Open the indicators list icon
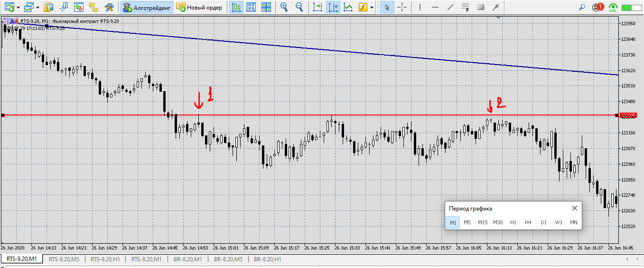The height and width of the screenshot is (268, 644). 348,7
